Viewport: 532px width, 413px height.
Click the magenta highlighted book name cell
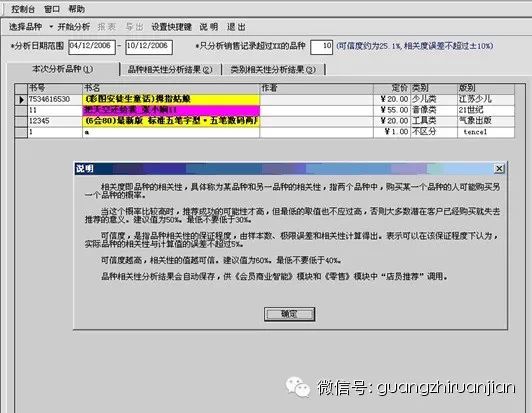(171, 110)
